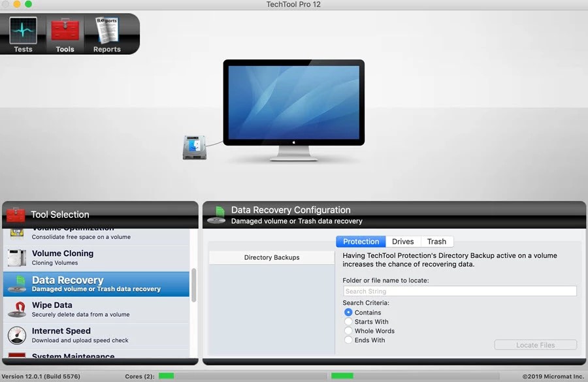Switch to the Protection tab

[361, 242]
